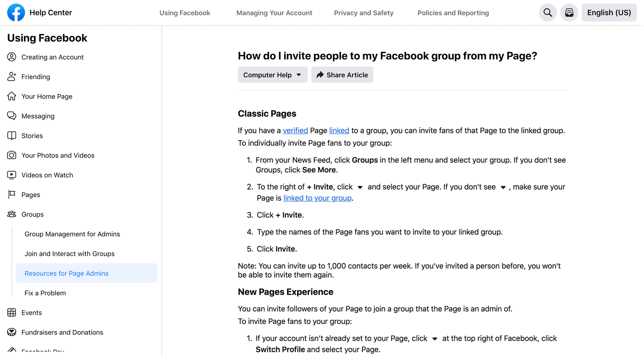This screenshot has width=644, height=357.
Task: Click the Share Article button
Action: [x=342, y=75]
